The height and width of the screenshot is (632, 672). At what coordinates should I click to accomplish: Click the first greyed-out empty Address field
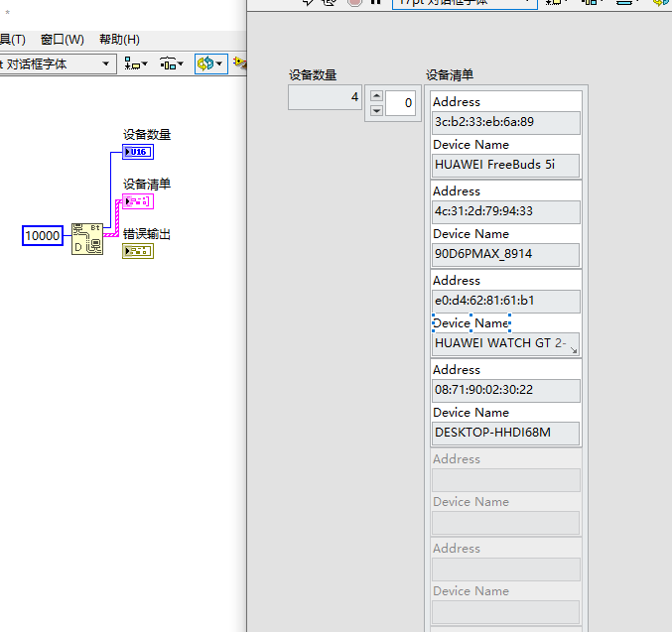pyautogui.click(x=505, y=479)
